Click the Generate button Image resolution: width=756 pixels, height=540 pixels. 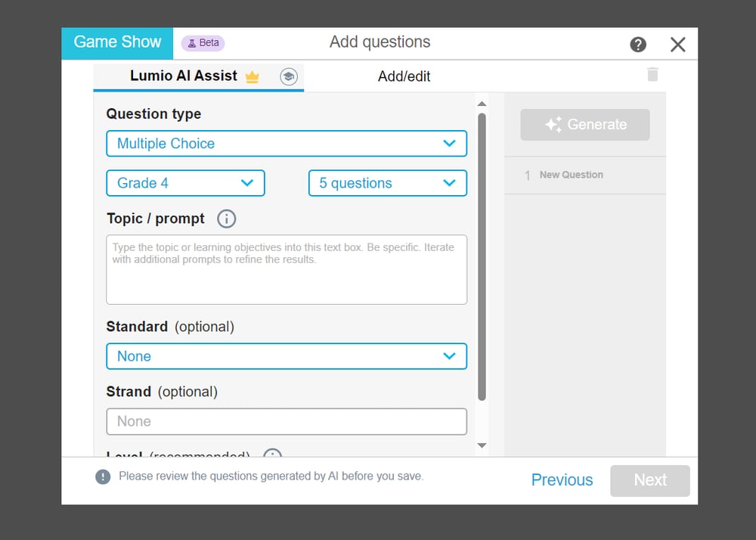[x=584, y=124]
